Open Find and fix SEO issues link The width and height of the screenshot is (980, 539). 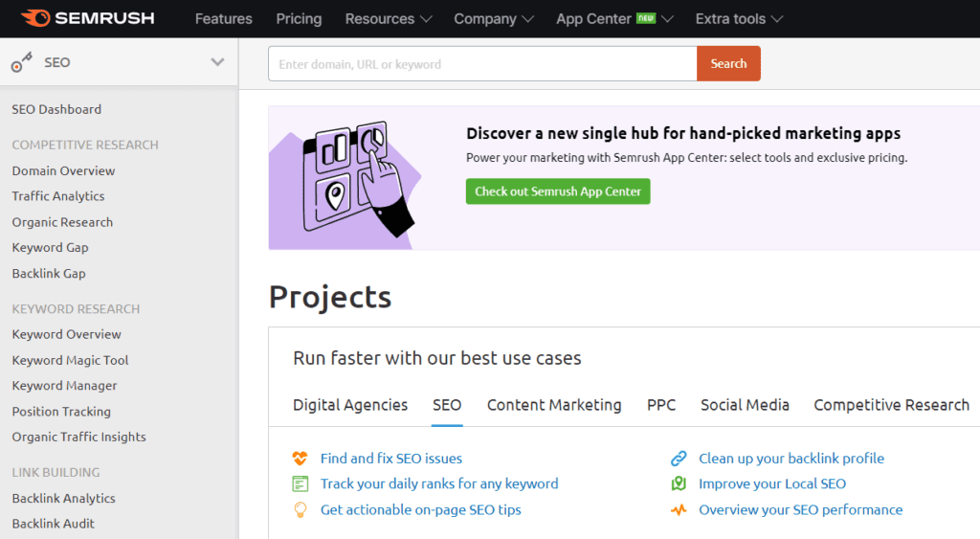click(x=391, y=459)
